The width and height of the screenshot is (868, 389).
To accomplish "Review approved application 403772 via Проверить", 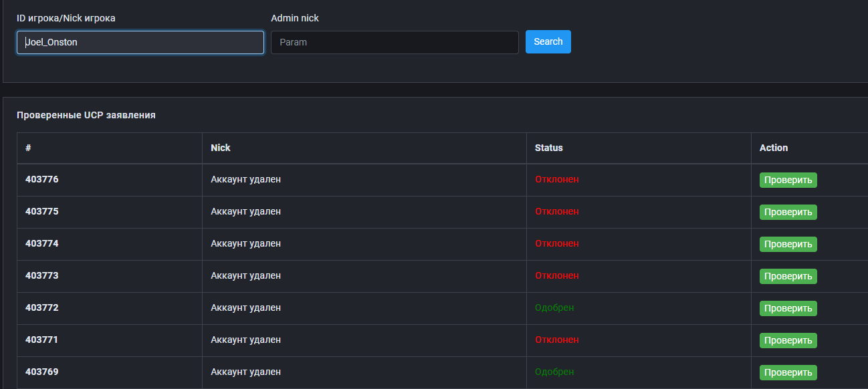I will click(x=788, y=308).
